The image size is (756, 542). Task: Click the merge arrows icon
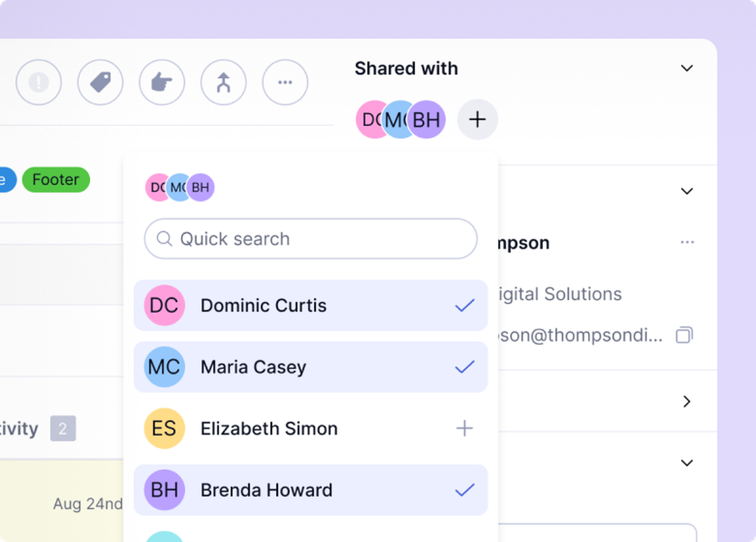click(223, 82)
